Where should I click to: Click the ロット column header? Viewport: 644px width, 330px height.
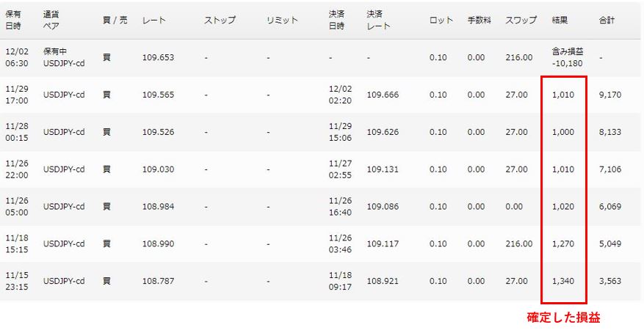click(x=441, y=20)
